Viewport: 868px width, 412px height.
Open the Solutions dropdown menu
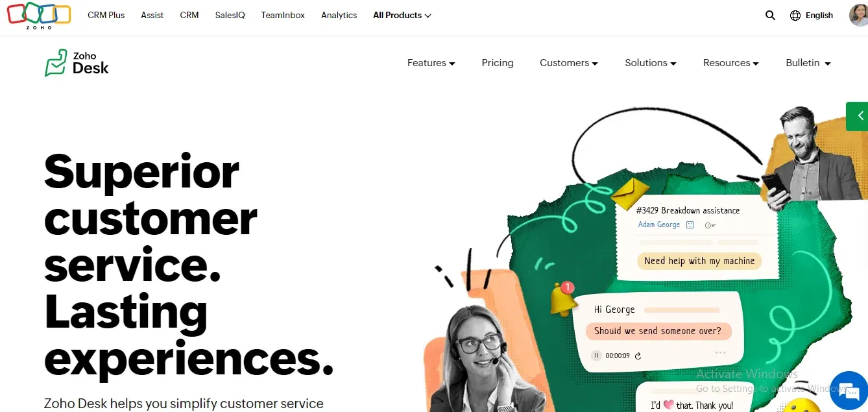pos(651,63)
